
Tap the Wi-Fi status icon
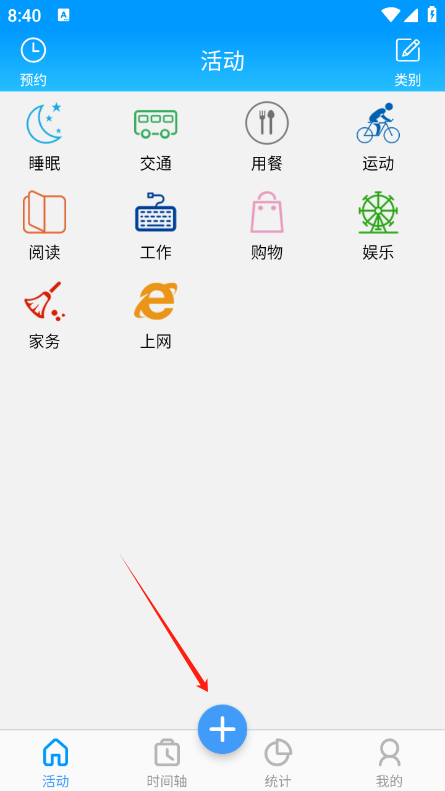[390, 15]
